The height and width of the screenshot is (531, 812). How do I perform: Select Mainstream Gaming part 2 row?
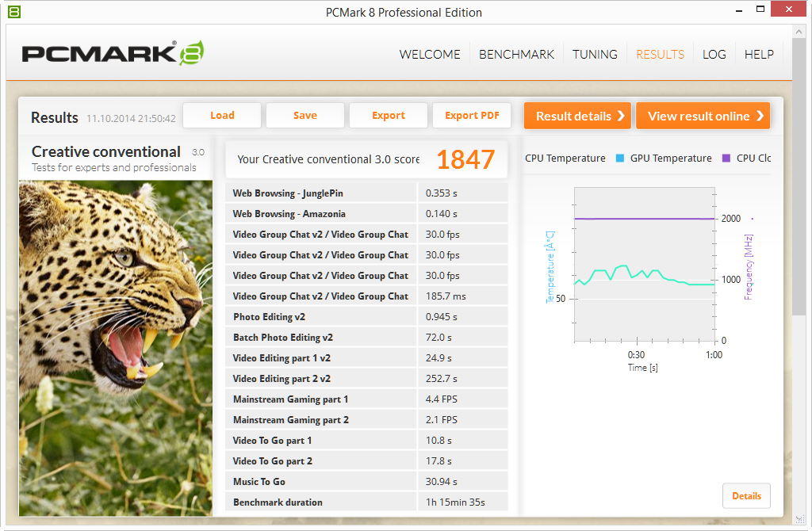point(366,420)
